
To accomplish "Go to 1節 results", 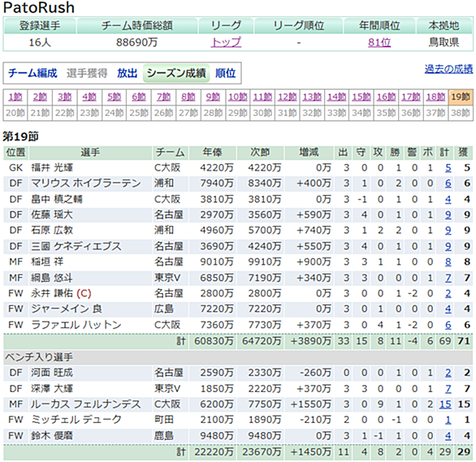I will click(x=15, y=97).
